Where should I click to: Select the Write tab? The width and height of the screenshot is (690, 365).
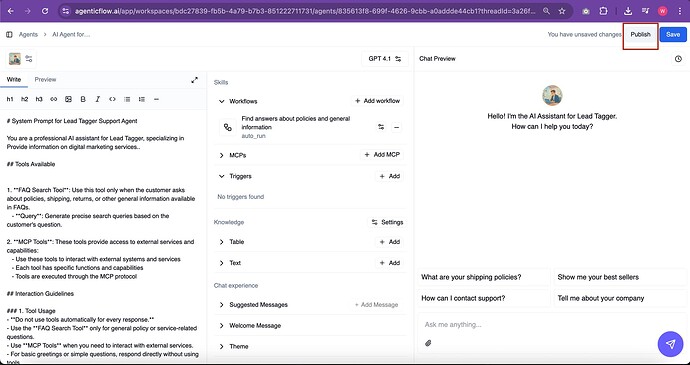point(14,80)
